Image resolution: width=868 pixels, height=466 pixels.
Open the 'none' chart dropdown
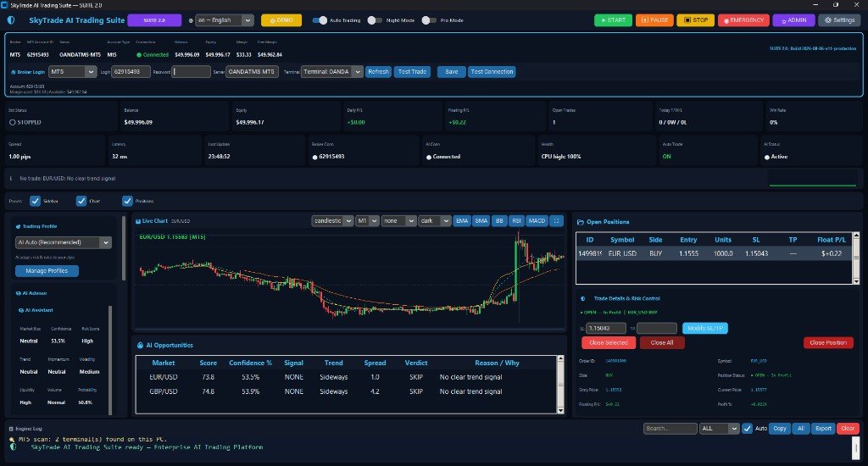pyautogui.click(x=398, y=221)
